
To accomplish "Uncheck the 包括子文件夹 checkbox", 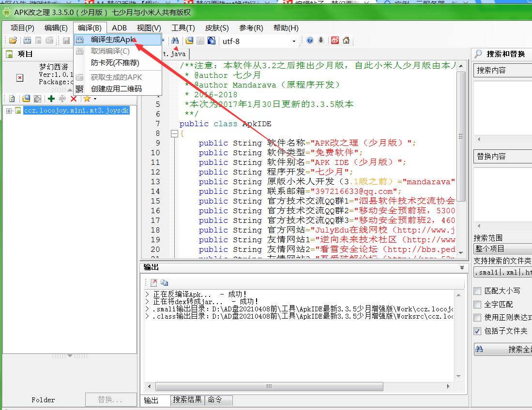I will point(477,331).
